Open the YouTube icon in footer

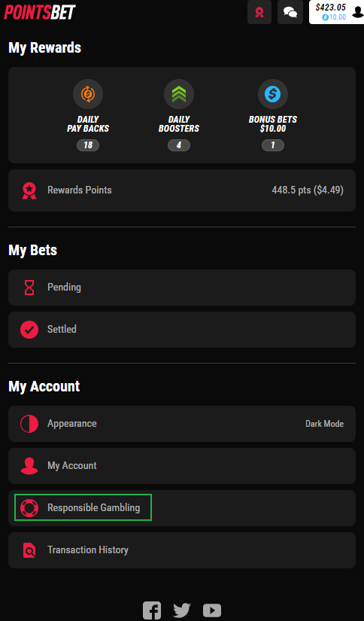212,610
